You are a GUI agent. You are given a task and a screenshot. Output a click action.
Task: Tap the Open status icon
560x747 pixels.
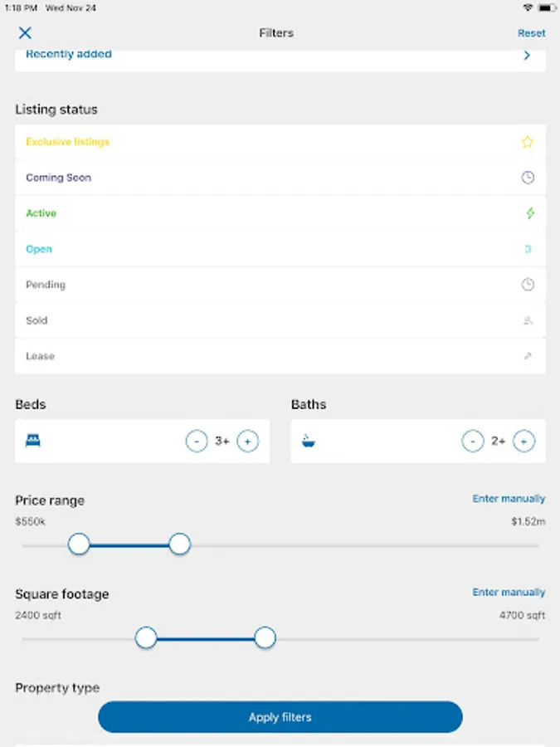coord(528,249)
